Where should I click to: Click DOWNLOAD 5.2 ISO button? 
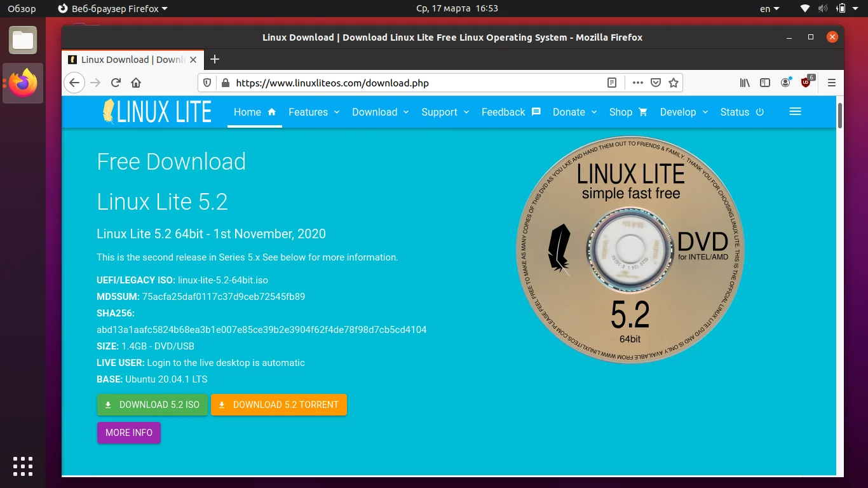coord(152,405)
